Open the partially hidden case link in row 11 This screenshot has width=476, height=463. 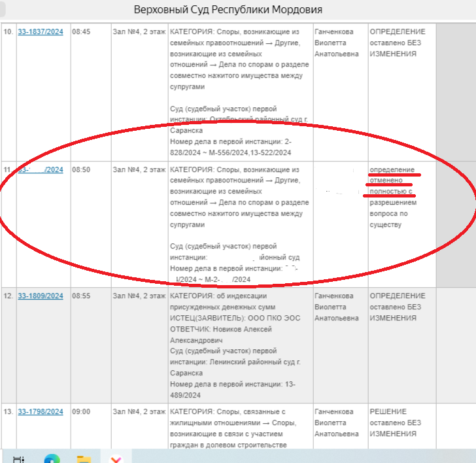(41, 169)
